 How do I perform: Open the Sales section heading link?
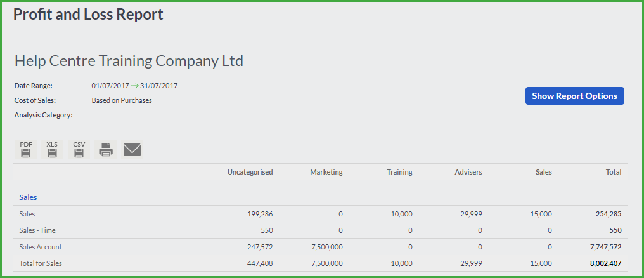(x=28, y=197)
